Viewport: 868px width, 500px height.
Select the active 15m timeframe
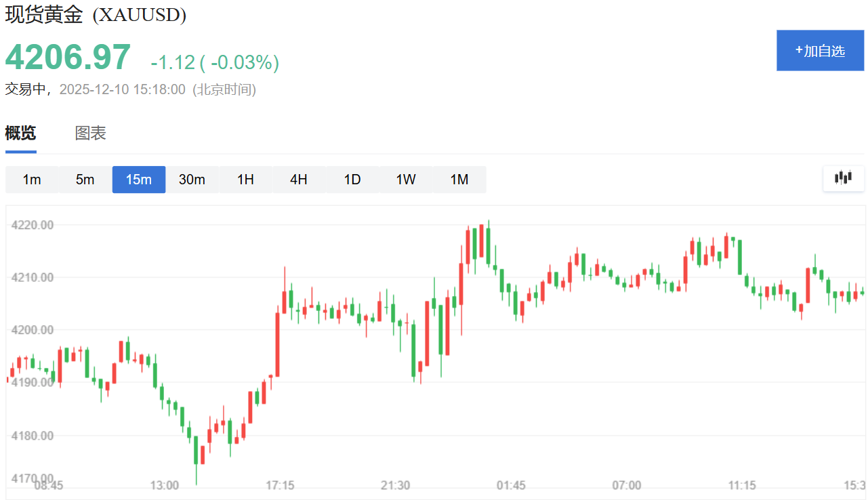click(x=139, y=180)
